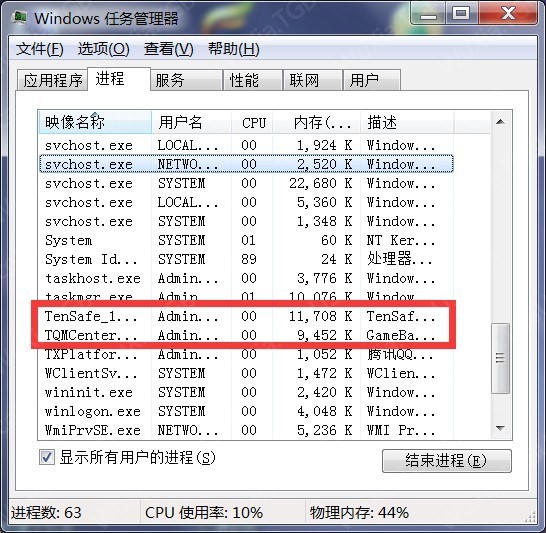Viewport: 546px width, 533px height.
Task: Click the scrollbar up arrow
Action: (500, 122)
